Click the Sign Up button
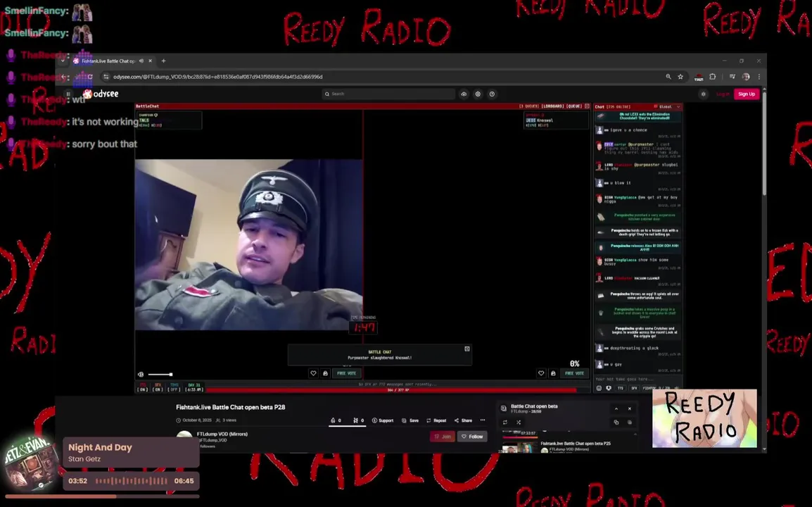This screenshot has width=812, height=507. [747, 94]
